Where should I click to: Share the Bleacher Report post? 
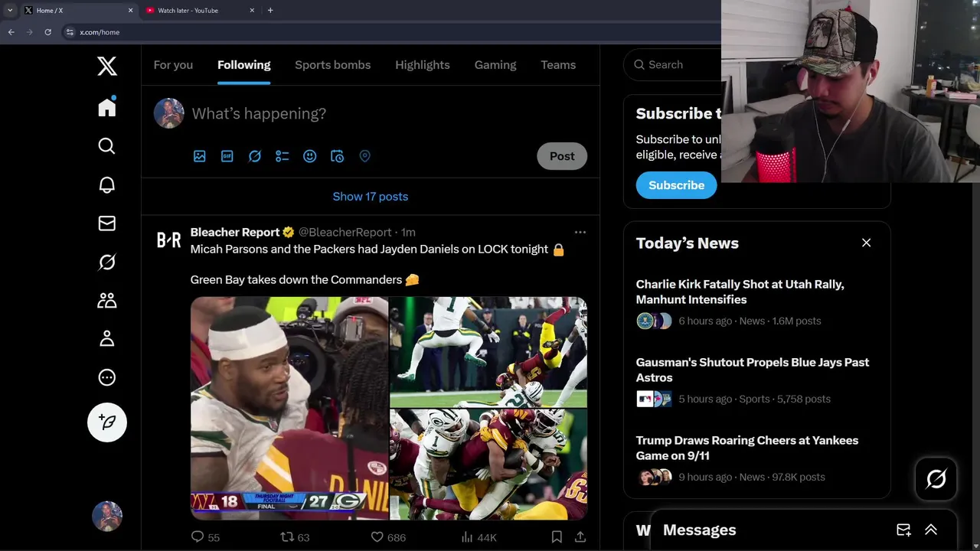click(580, 537)
